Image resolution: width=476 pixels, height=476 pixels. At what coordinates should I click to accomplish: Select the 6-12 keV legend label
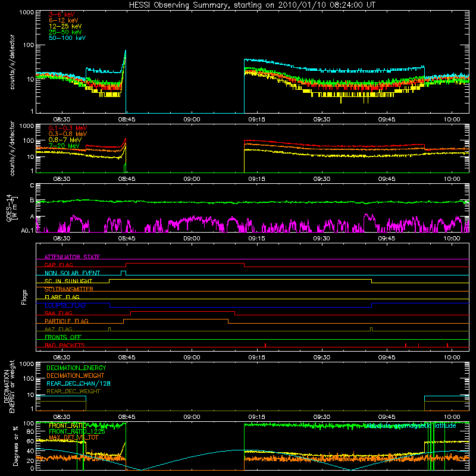[64, 20]
